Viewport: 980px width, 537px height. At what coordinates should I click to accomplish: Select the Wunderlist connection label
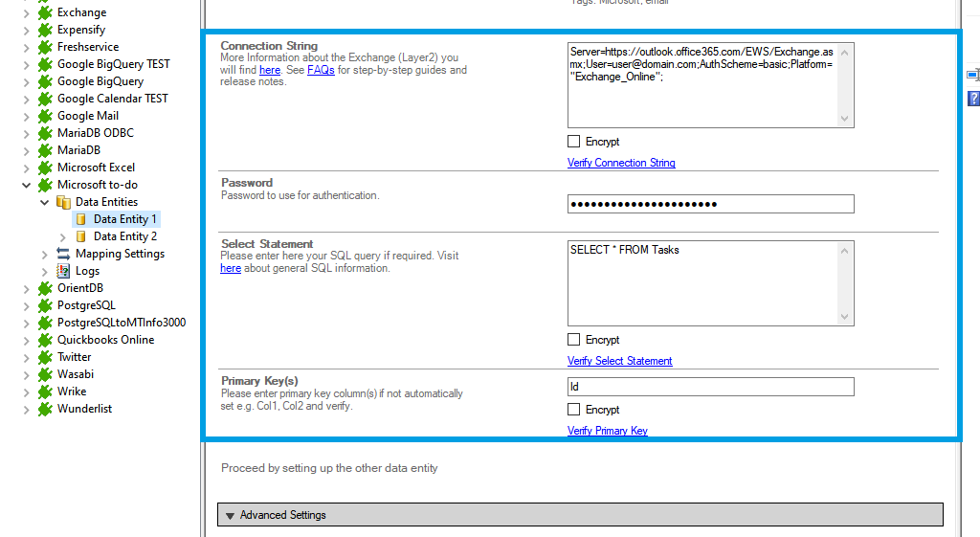84,408
